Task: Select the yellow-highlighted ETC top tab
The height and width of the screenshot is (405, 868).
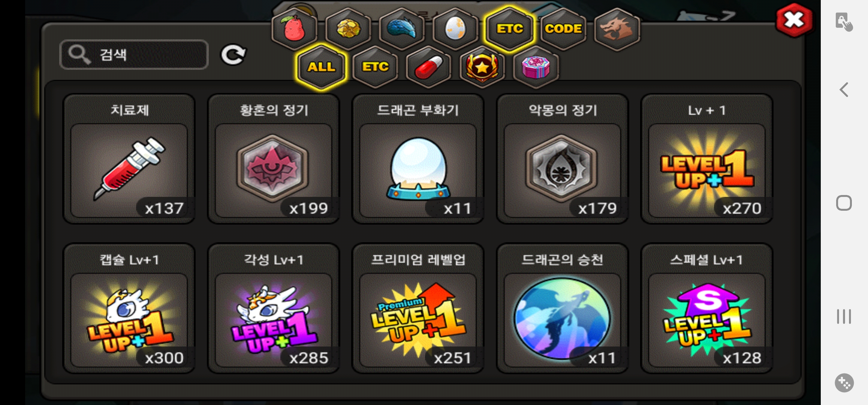Action: click(509, 29)
